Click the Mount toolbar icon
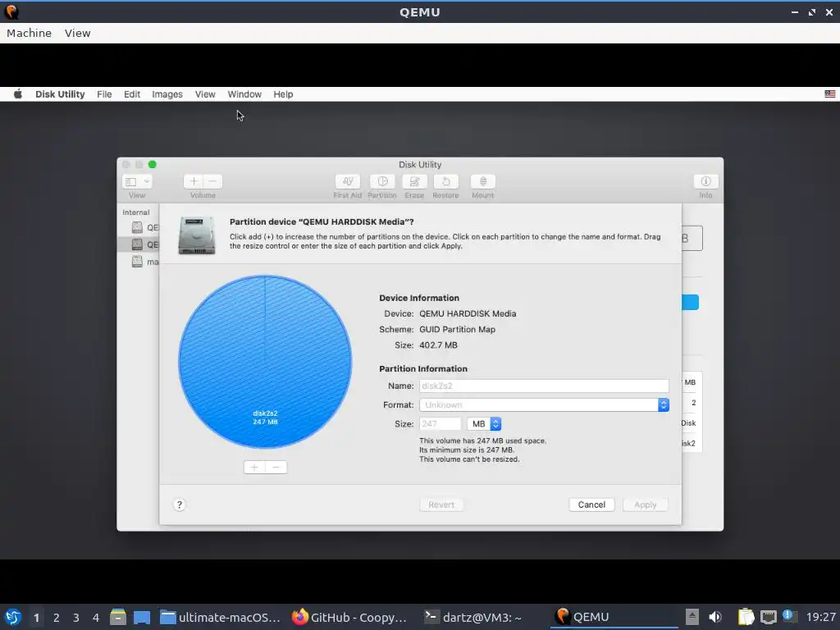The width and height of the screenshot is (840, 630). click(482, 181)
